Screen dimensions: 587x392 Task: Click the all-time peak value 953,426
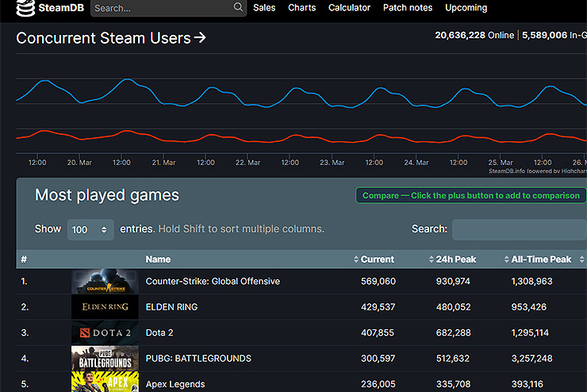pos(529,307)
